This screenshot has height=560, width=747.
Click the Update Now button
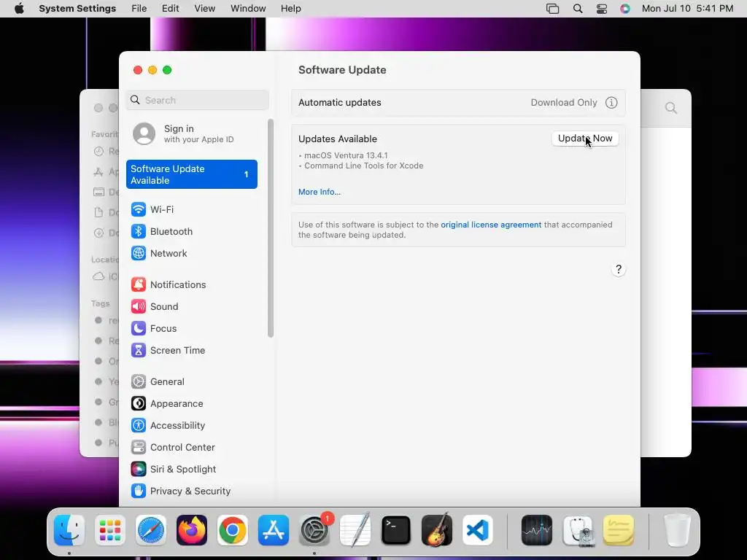[585, 139]
